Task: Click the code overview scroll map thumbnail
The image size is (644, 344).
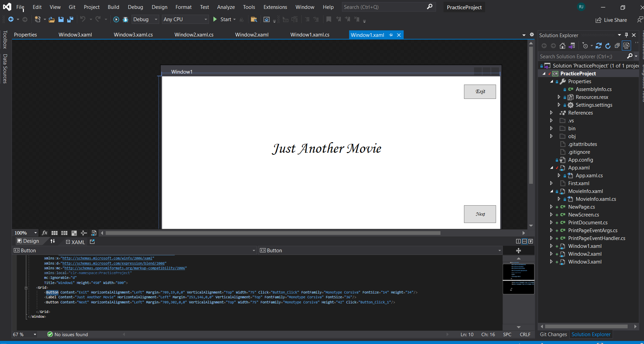Action: pyautogui.click(x=519, y=279)
